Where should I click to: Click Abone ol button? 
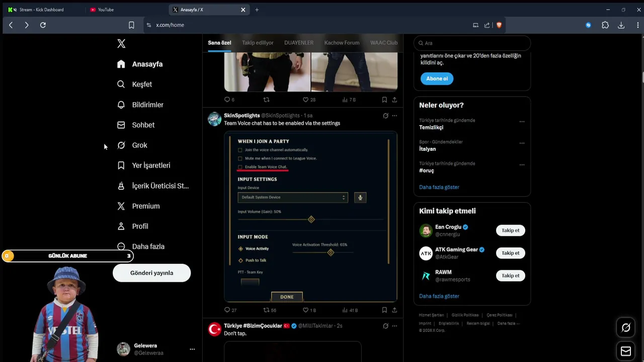pyautogui.click(x=437, y=78)
